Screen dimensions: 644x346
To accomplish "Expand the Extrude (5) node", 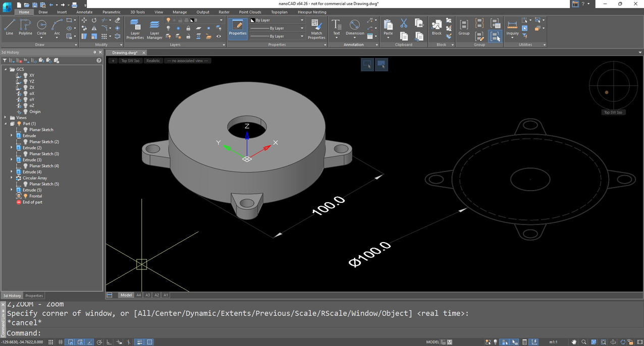I will coord(12,190).
